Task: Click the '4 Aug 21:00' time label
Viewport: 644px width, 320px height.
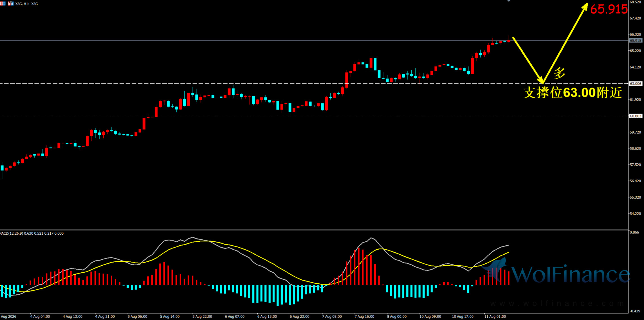Action: pos(105,317)
